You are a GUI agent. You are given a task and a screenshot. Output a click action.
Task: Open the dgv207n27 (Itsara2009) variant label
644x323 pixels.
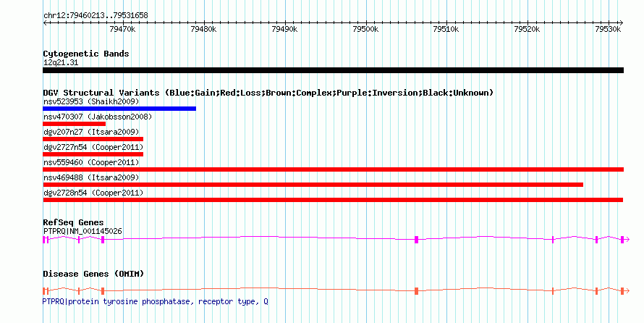pyautogui.click(x=91, y=132)
